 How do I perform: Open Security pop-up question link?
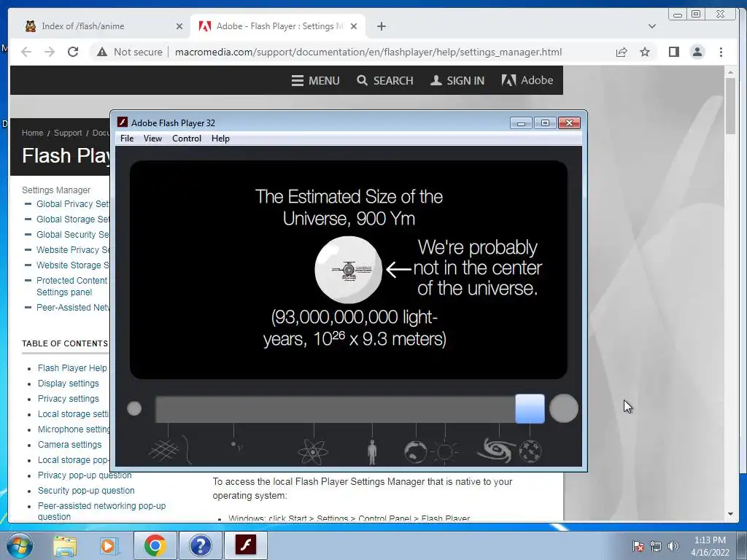point(86,491)
